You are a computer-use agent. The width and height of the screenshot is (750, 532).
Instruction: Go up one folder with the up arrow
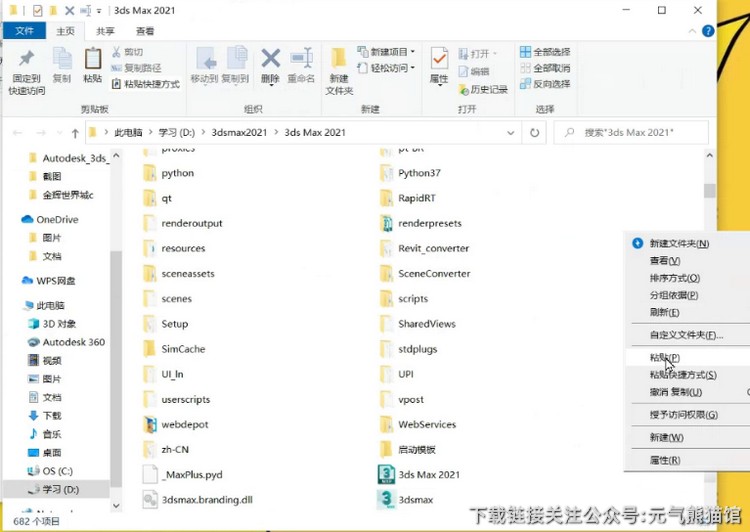(75, 133)
